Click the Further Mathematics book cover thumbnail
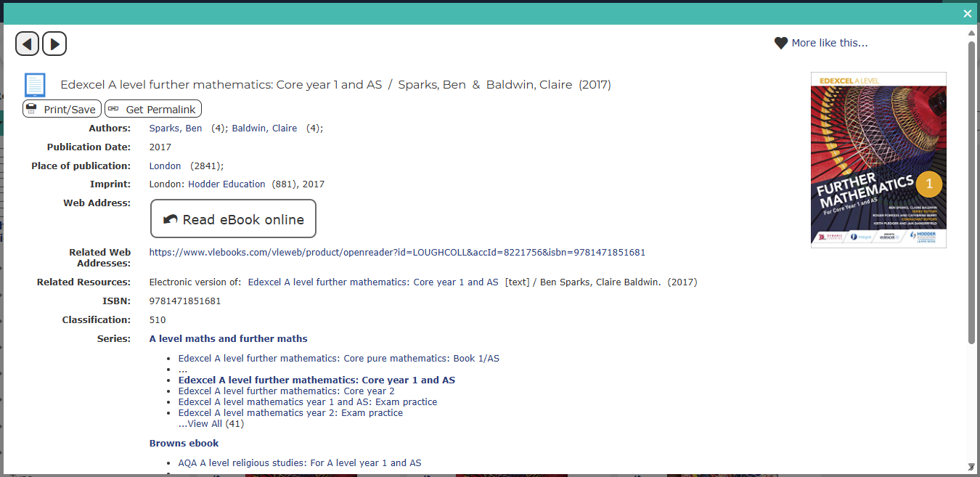980x477 pixels. 878,160
